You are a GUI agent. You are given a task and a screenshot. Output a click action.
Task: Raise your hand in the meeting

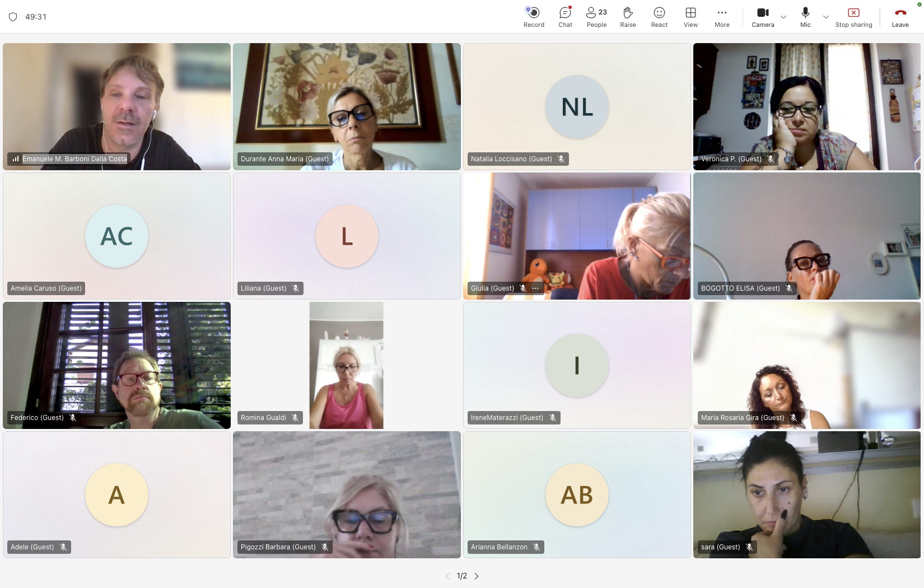click(628, 17)
